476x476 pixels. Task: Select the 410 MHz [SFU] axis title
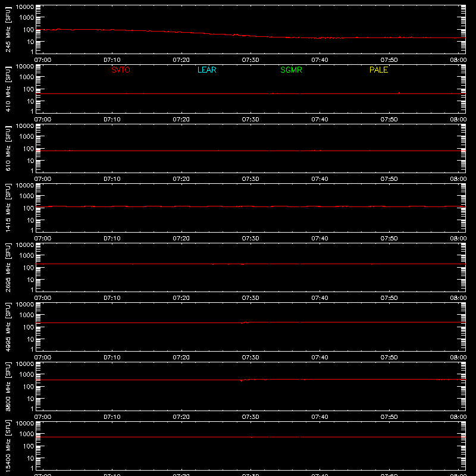(8, 89)
